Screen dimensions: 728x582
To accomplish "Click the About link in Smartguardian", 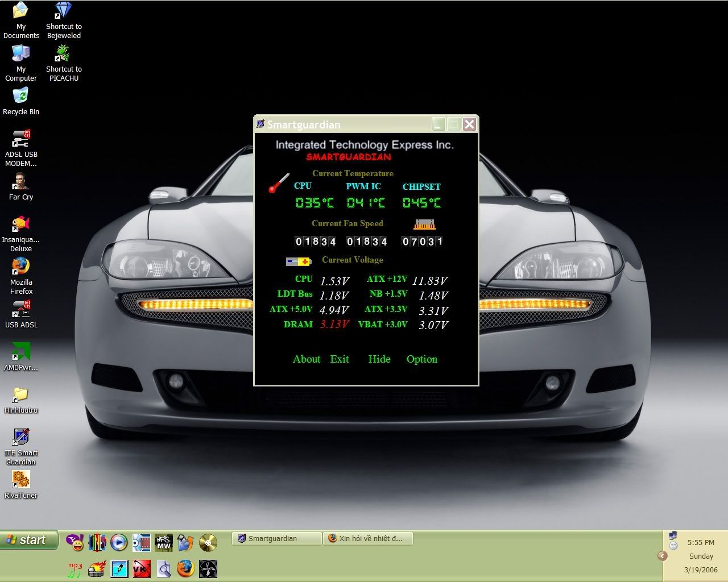I will pyautogui.click(x=307, y=359).
